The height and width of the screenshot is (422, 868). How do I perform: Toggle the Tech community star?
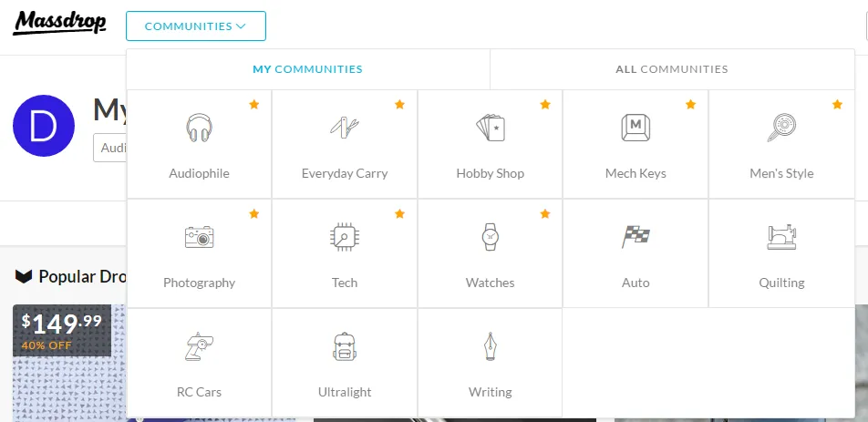click(399, 214)
